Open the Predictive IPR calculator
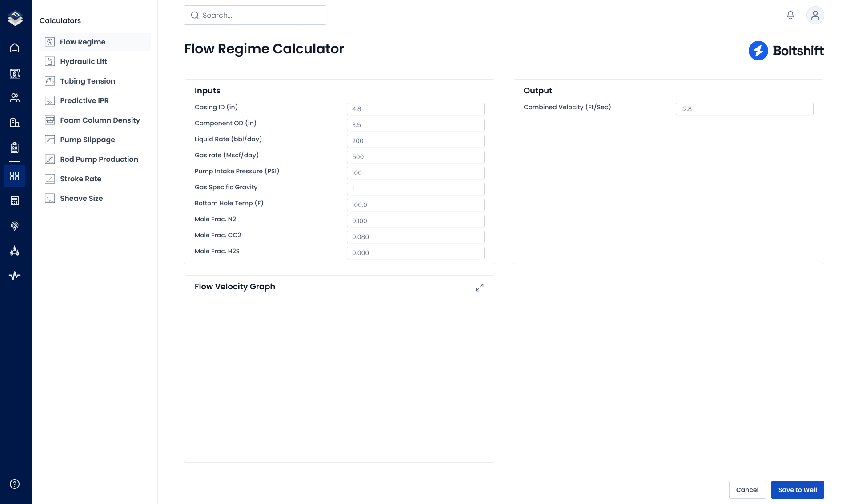The width and height of the screenshot is (850, 504). pos(84,100)
